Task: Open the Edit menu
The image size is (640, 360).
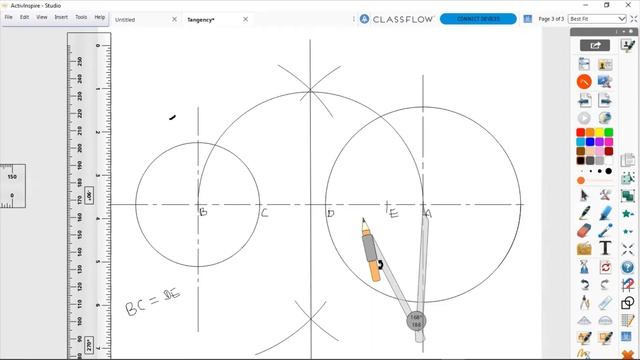Action: point(24,17)
